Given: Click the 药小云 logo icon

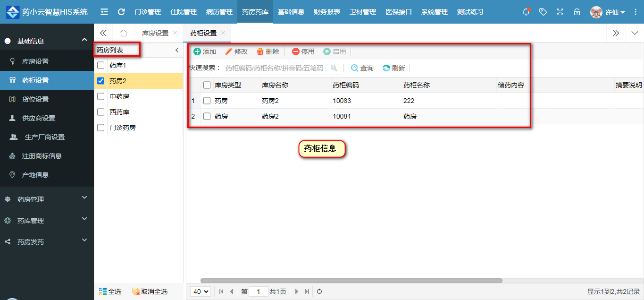Looking at the screenshot, I should 13,12.
